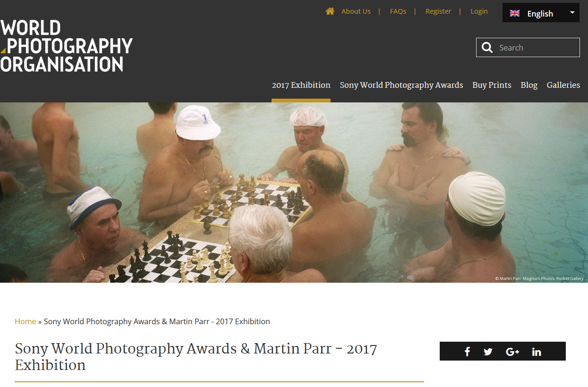Click the magnifier search icon
The width and height of the screenshot is (588, 387).
coord(487,47)
